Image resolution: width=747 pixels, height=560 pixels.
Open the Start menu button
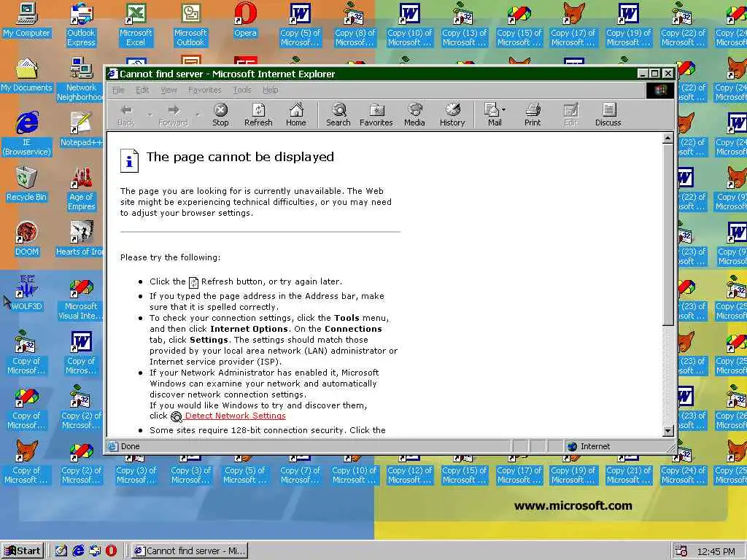[x=23, y=551]
